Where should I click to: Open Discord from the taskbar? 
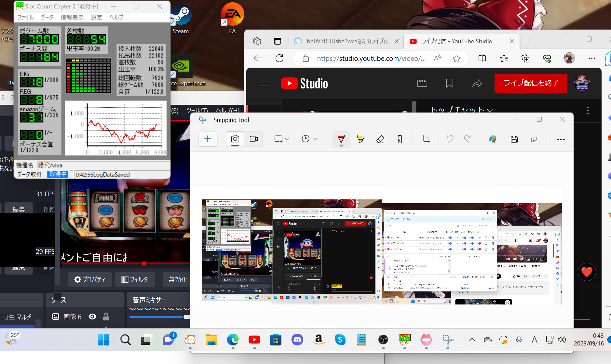(x=297, y=340)
